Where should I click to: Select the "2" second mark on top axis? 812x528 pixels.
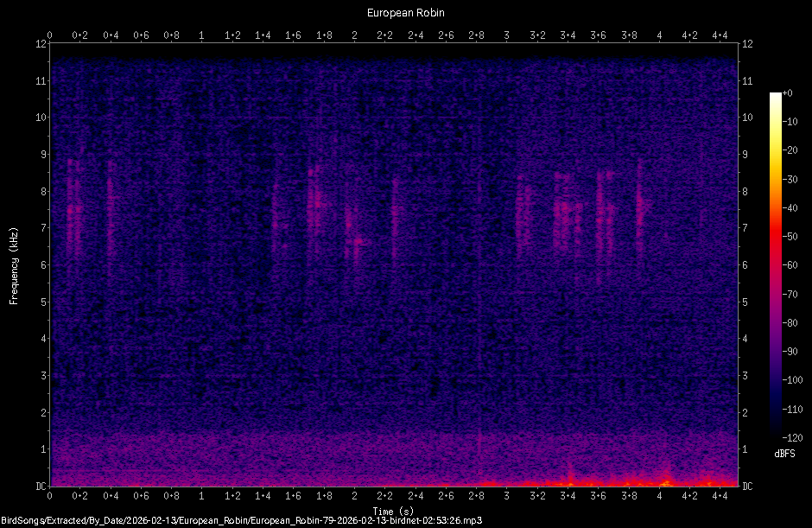point(354,35)
